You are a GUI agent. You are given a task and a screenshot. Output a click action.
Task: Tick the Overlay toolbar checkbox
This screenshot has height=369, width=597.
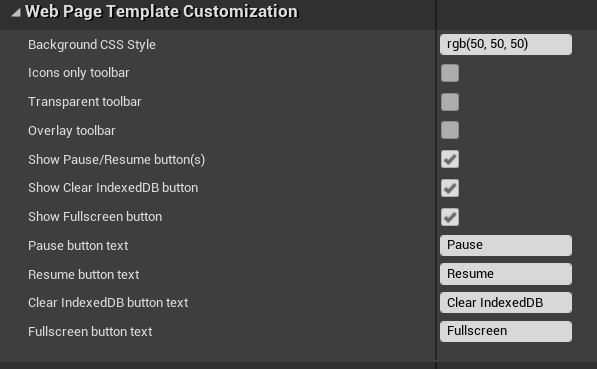[x=450, y=130]
